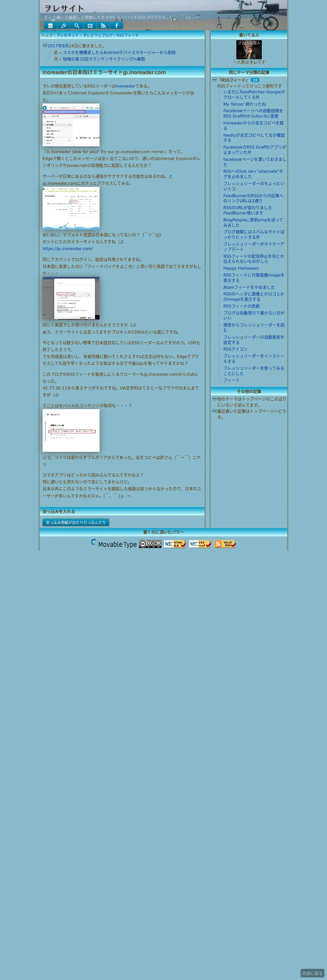Open the jp.inoreader.com language menu thumbnail
This screenshot has width=327, height=980.
[x=71, y=208]
